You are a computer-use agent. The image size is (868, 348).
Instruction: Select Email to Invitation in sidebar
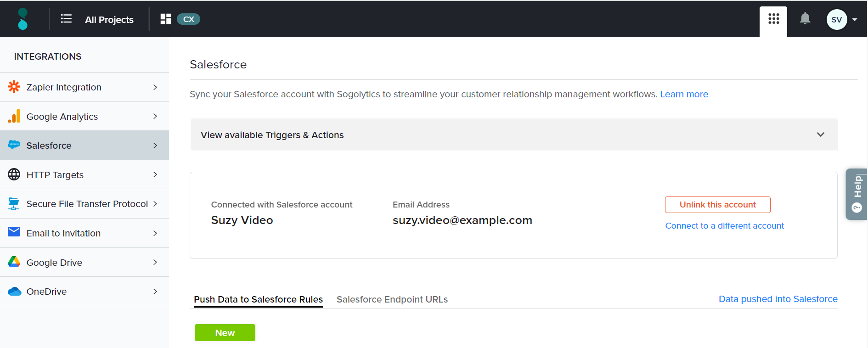coord(63,233)
